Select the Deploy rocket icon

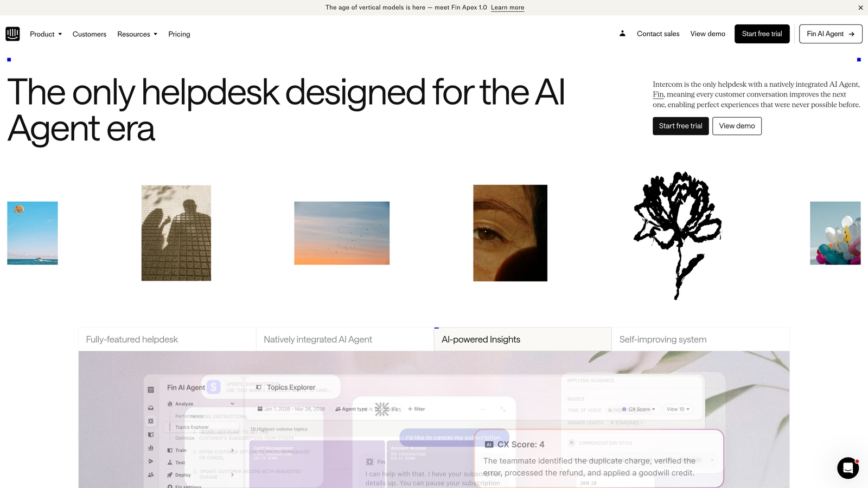pyautogui.click(x=170, y=474)
